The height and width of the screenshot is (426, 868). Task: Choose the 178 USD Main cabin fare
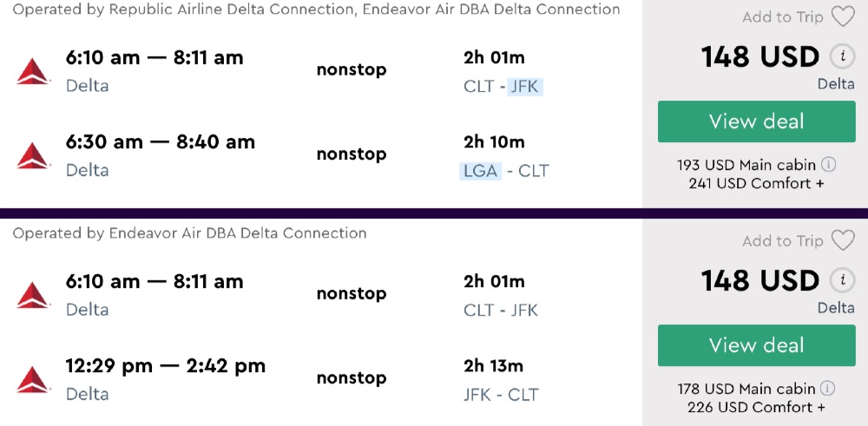[x=746, y=388]
